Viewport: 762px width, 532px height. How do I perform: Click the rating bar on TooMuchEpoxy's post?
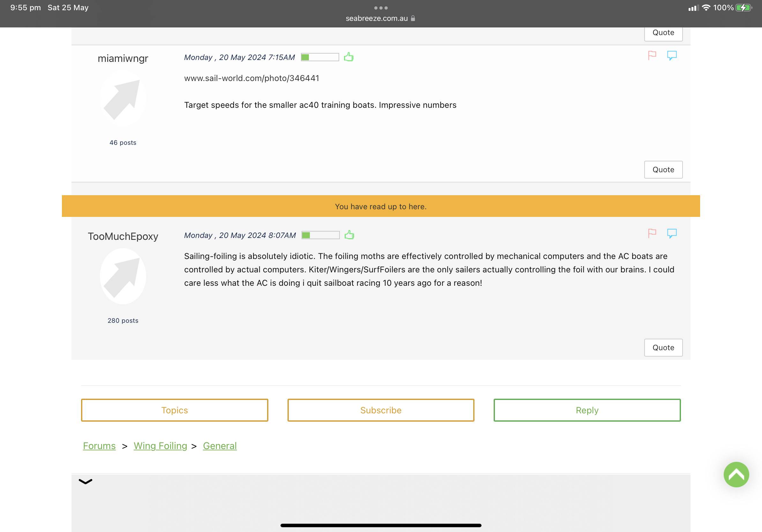320,235
